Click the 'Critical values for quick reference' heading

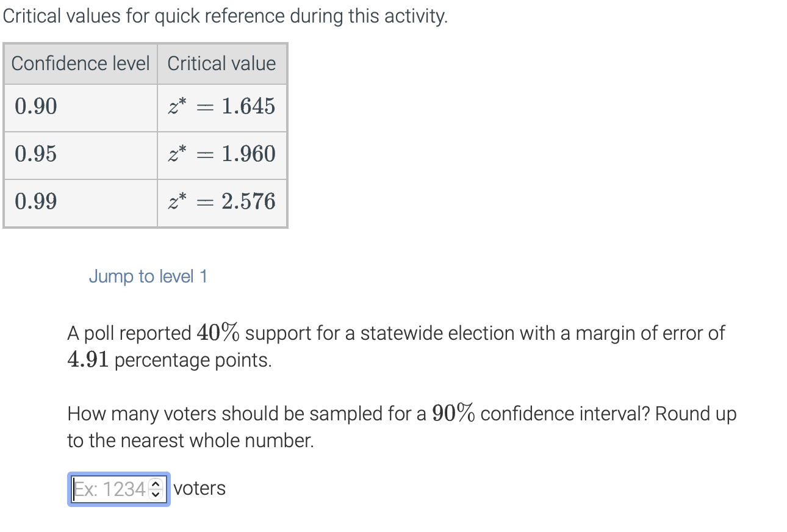tap(226, 15)
